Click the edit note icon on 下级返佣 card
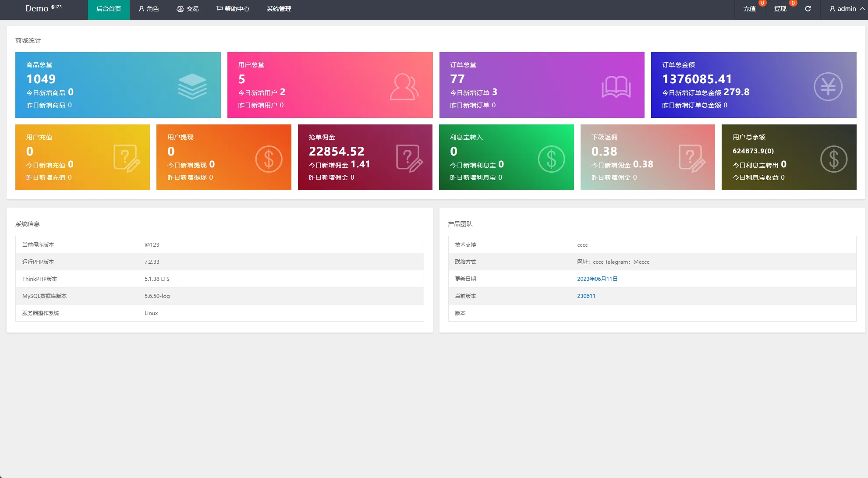 tap(692, 159)
